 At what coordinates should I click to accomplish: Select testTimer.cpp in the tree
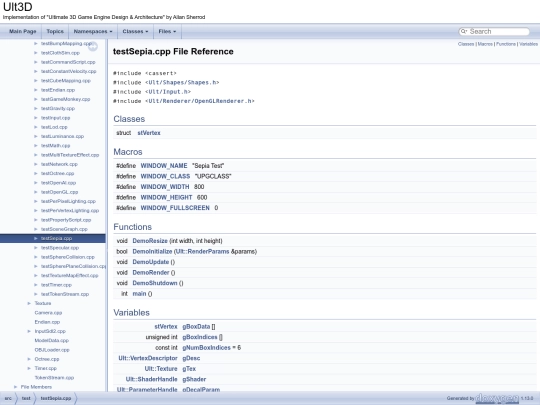56,285
